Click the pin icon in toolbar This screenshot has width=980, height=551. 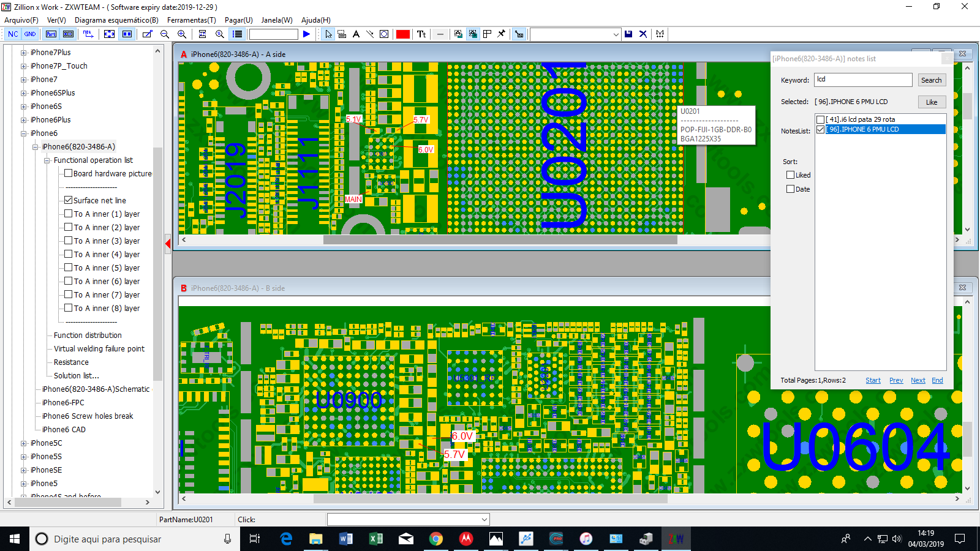pos(502,34)
